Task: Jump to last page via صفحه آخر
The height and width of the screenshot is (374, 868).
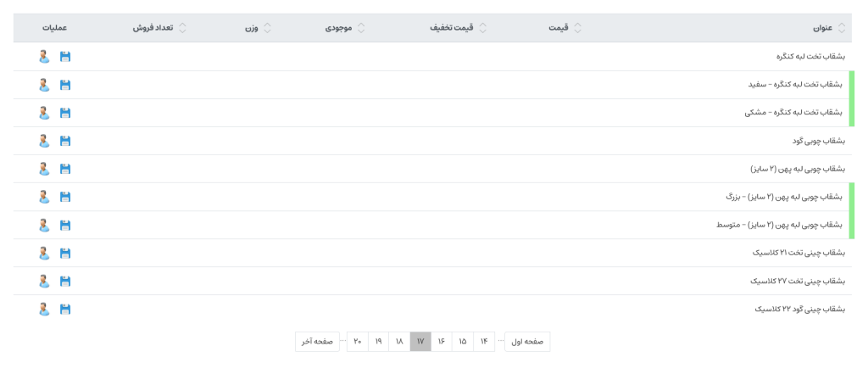Action: pyautogui.click(x=318, y=342)
